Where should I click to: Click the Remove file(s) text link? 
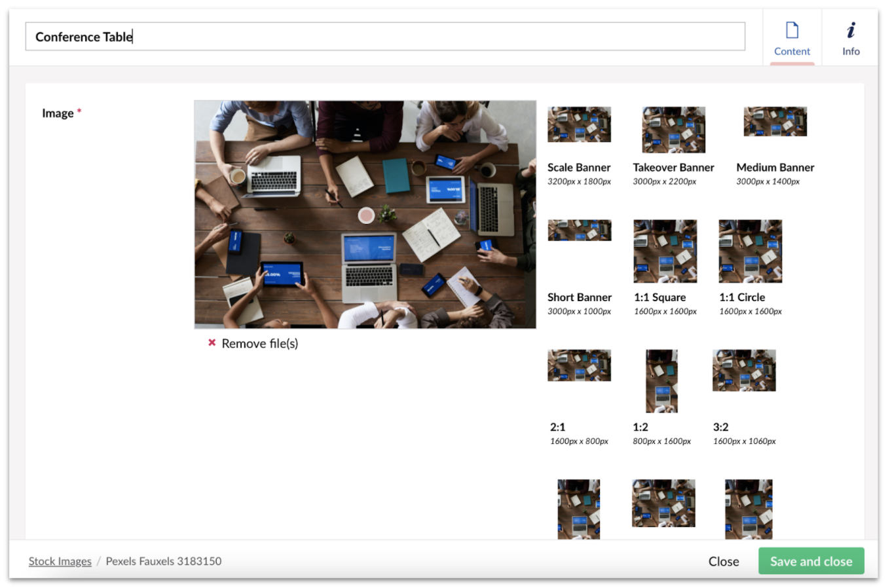click(x=259, y=344)
